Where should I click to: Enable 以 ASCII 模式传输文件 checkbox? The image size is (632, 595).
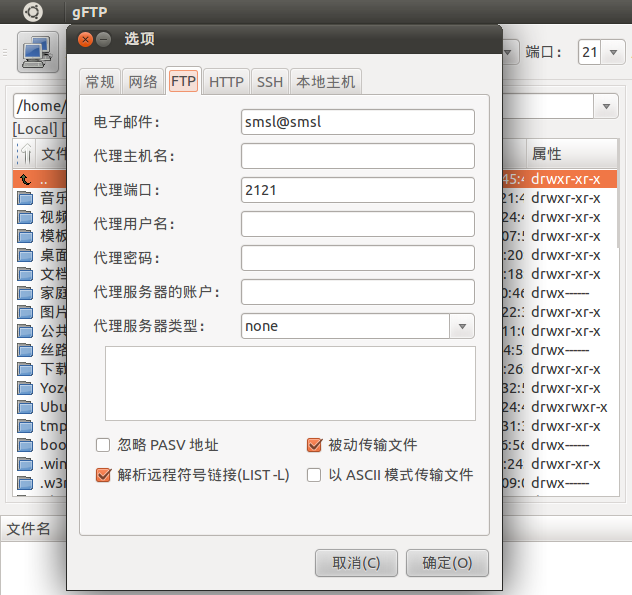314,475
